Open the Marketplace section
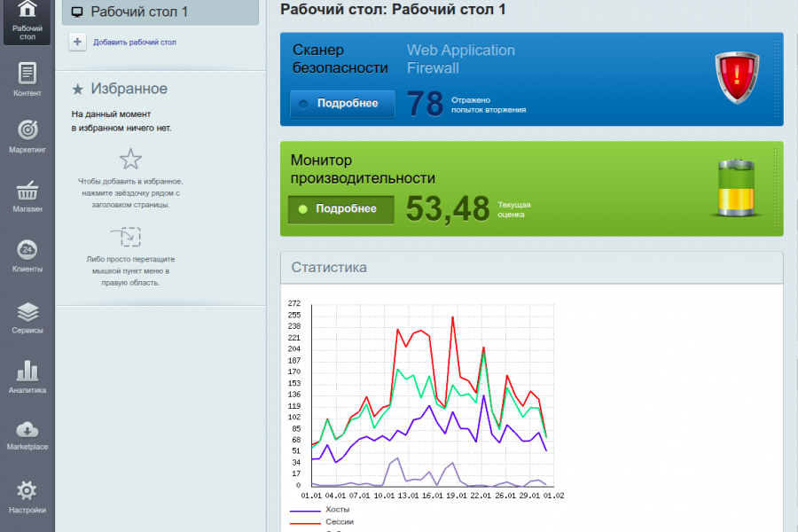The height and width of the screenshot is (532, 798). [x=27, y=435]
